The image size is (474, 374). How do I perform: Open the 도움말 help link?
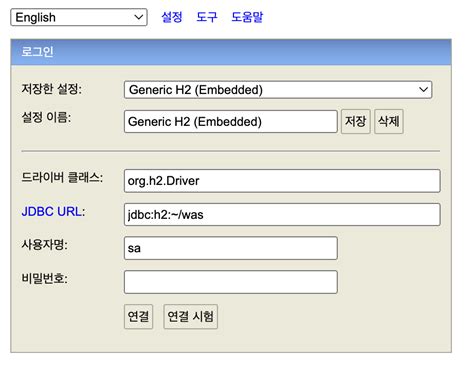(x=247, y=17)
